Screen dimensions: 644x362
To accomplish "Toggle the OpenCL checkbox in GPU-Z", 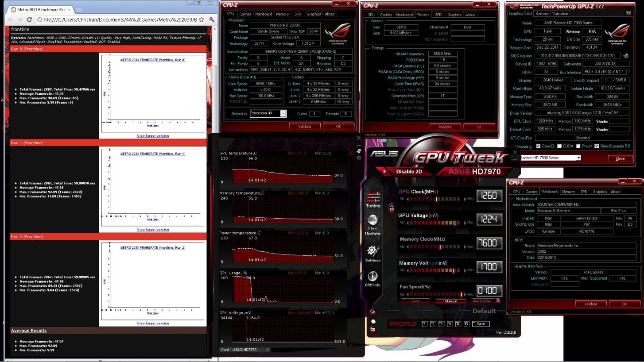I will click(538, 146).
